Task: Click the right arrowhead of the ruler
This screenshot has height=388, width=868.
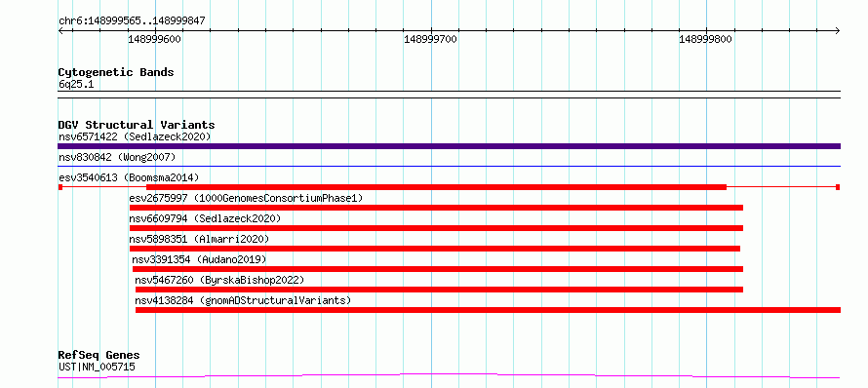Action: 838,30
